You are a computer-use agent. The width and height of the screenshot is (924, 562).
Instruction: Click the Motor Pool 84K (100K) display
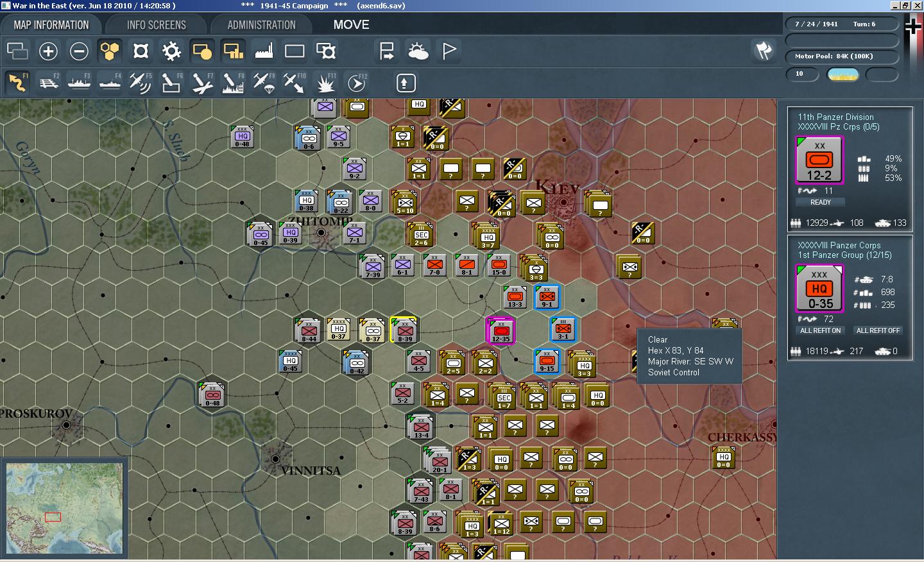(x=842, y=56)
